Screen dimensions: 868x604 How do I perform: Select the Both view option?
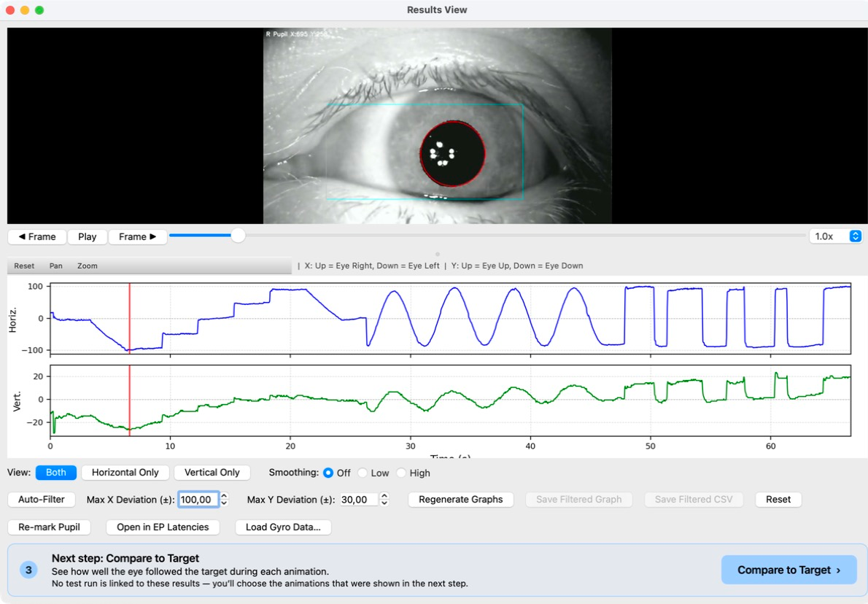click(x=56, y=472)
